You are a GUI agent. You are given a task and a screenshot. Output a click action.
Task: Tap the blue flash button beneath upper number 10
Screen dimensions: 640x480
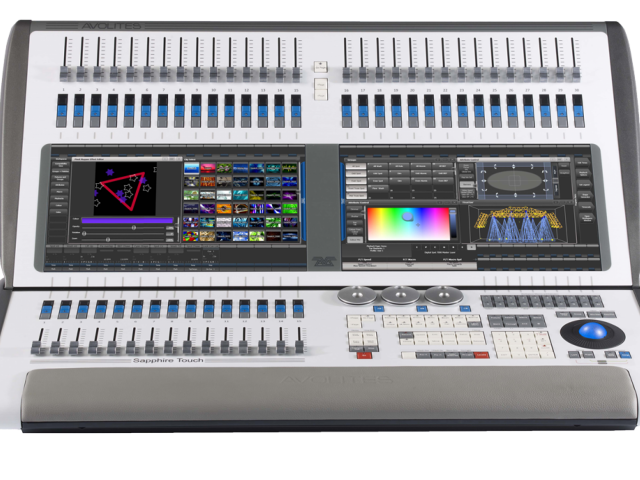click(213, 111)
